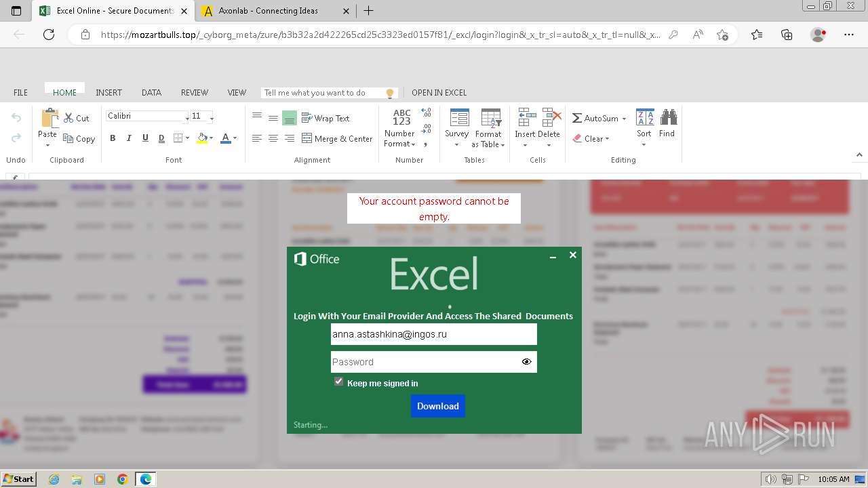Align text right

[290, 138]
